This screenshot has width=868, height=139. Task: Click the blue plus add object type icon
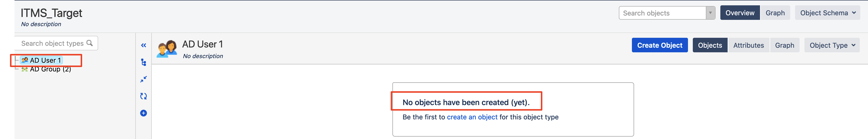[144, 113]
